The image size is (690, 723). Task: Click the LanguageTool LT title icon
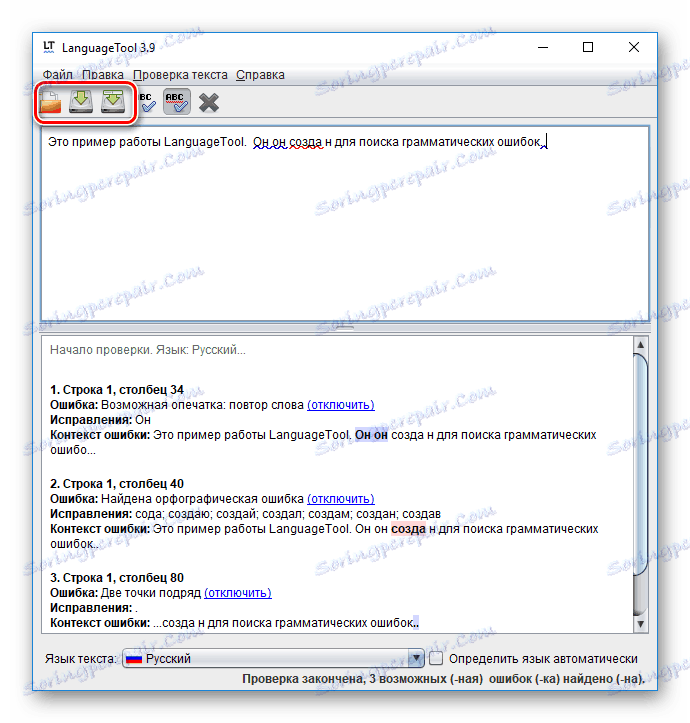[49, 47]
